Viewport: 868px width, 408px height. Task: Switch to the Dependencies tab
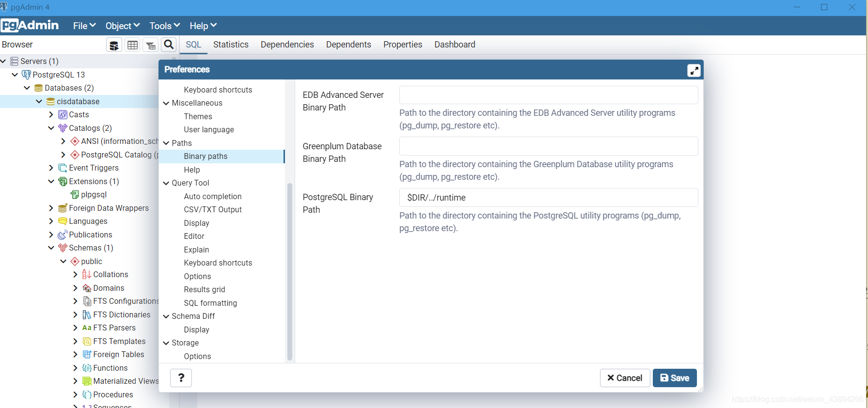[x=287, y=45]
